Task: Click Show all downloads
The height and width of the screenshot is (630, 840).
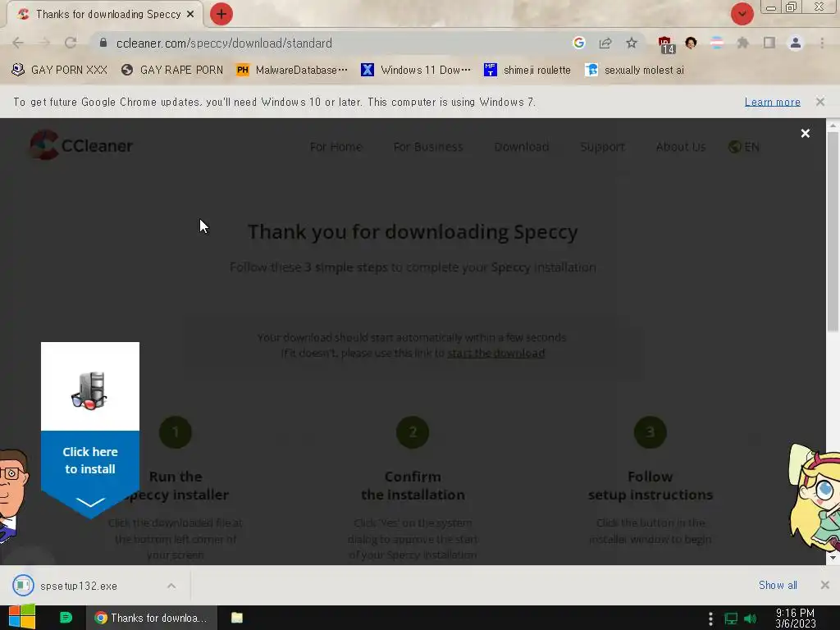Action: (x=778, y=585)
